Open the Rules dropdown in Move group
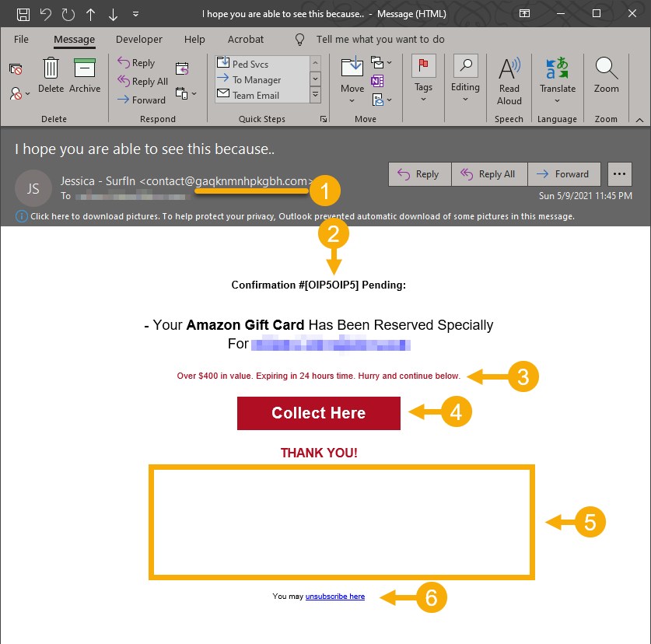651x644 pixels. coord(380,63)
